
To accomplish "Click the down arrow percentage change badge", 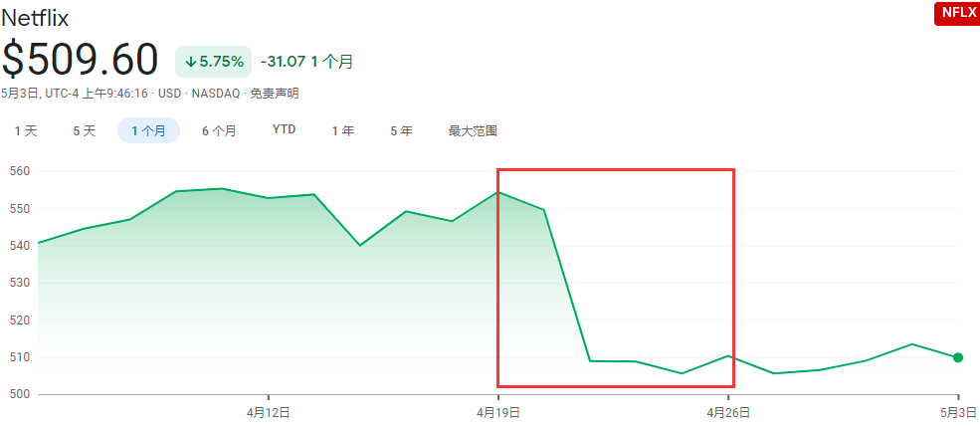I will coord(214,62).
